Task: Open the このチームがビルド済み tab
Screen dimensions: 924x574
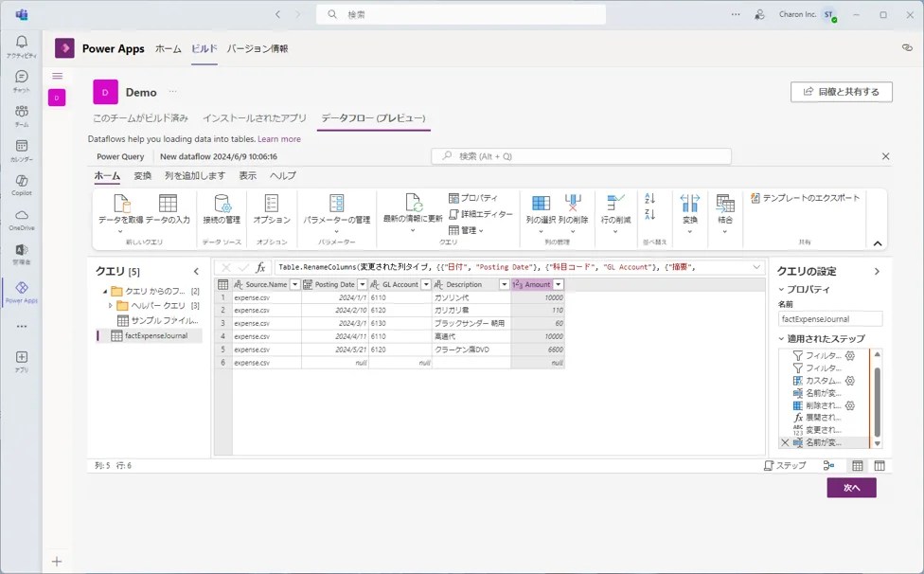Action: (x=140, y=117)
